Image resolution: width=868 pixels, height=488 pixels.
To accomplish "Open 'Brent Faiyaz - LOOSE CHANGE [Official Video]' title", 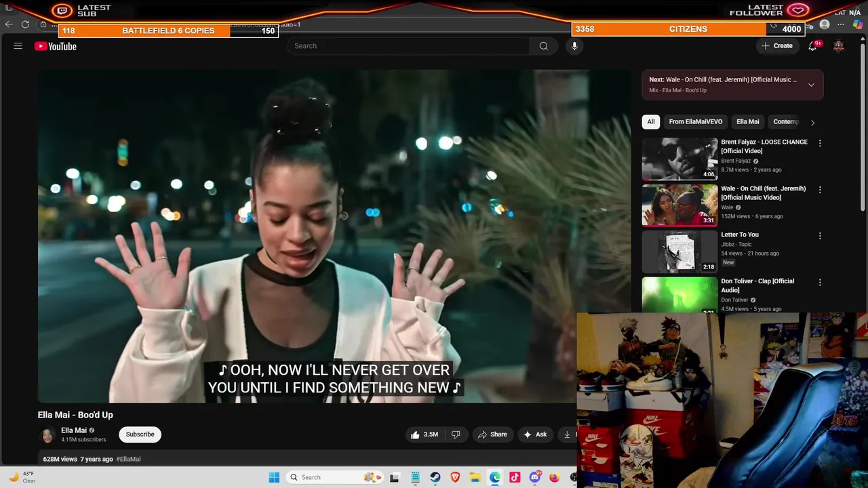I will (x=764, y=146).
